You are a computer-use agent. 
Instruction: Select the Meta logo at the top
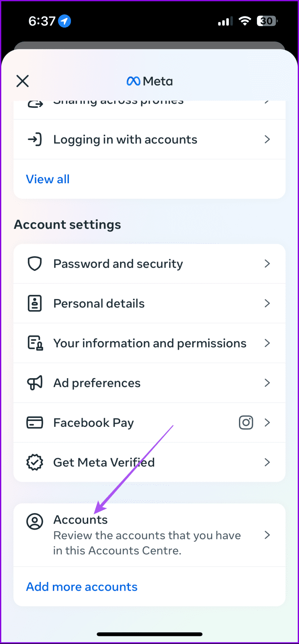click(149, 81)
